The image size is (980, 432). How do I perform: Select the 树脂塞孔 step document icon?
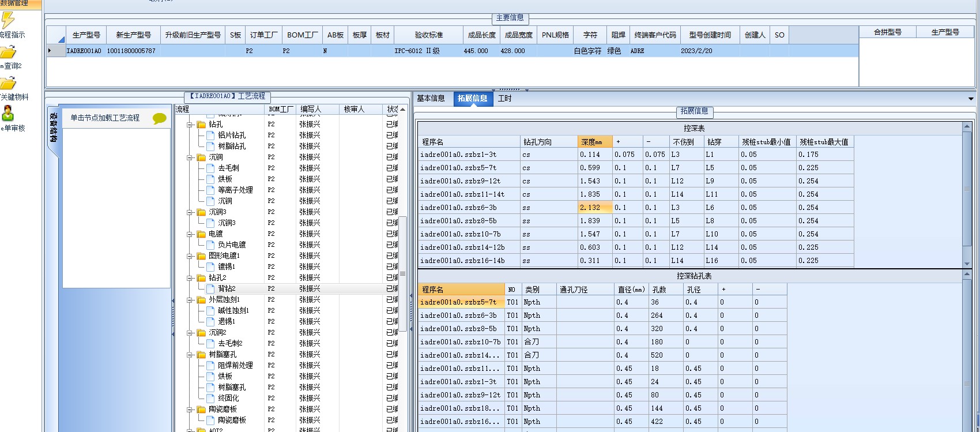(210, 388)
